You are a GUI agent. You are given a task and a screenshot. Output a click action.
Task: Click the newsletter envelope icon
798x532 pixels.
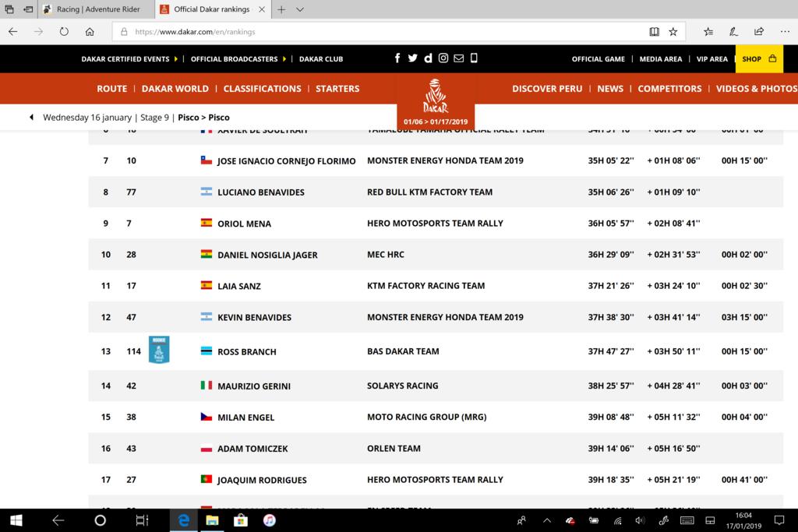coord(458,58)
